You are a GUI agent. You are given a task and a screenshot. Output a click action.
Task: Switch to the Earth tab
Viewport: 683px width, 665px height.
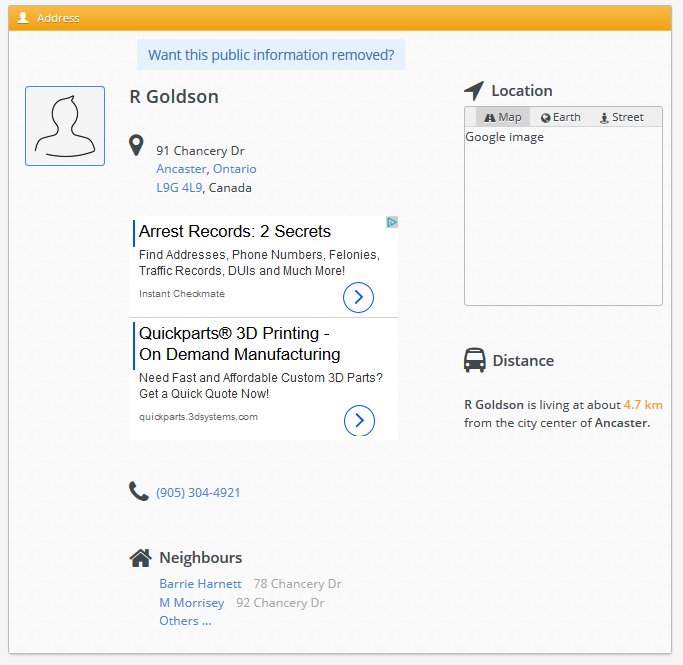[x=561, y=117]
